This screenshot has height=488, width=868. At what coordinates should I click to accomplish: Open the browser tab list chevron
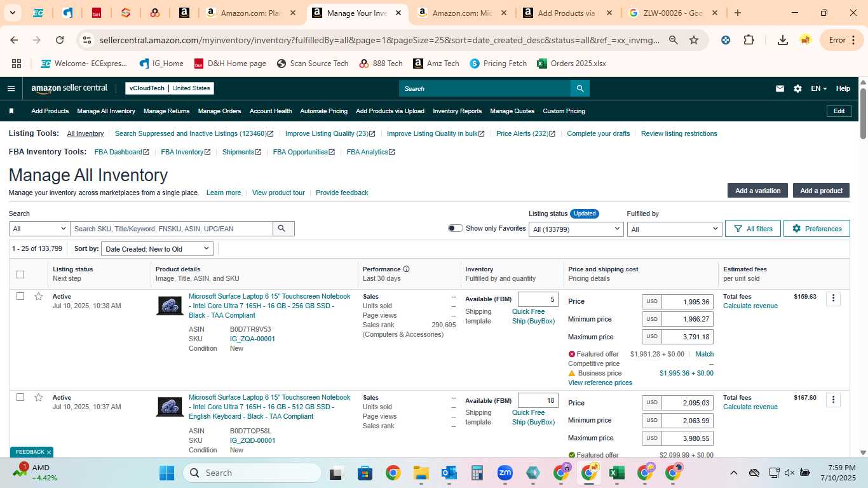pos(13,13)
